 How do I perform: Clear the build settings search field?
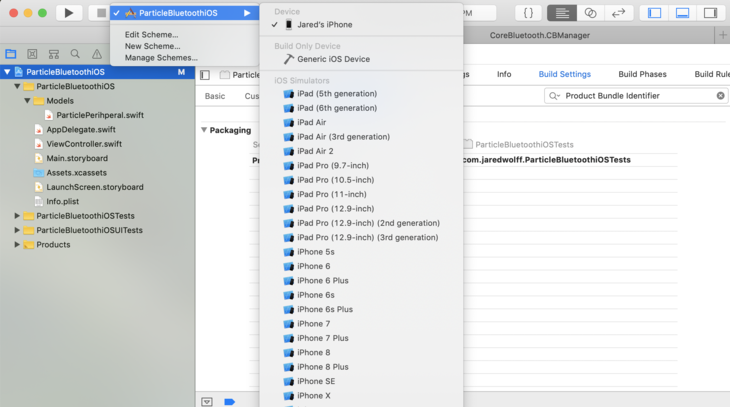(x=720, y=96)
